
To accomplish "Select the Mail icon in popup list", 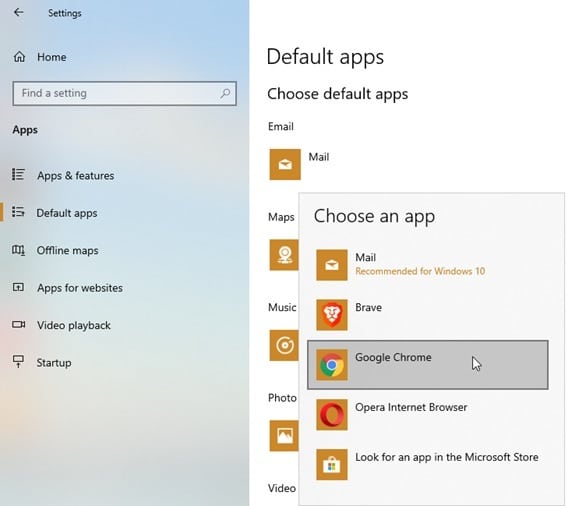I will pos(332,265).
